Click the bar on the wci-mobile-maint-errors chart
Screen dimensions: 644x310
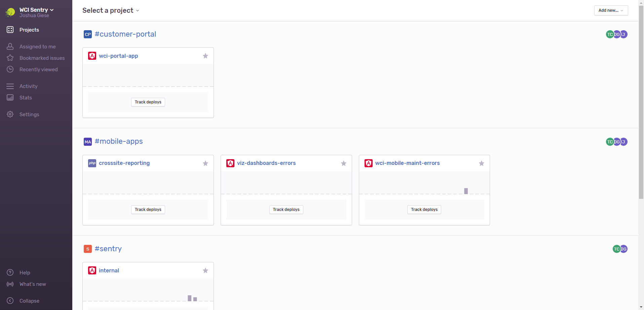pos(466,191)
